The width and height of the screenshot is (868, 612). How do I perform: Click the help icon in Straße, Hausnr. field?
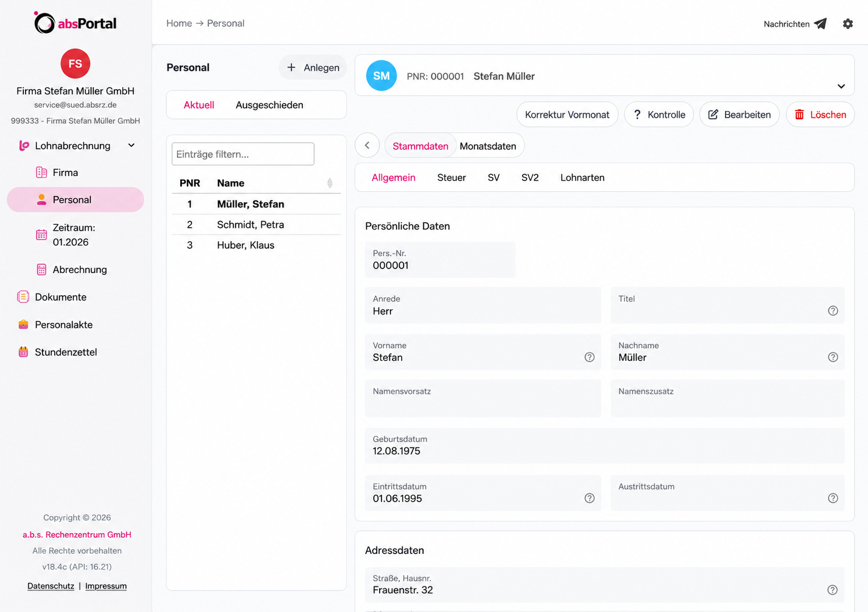[833, 590]
